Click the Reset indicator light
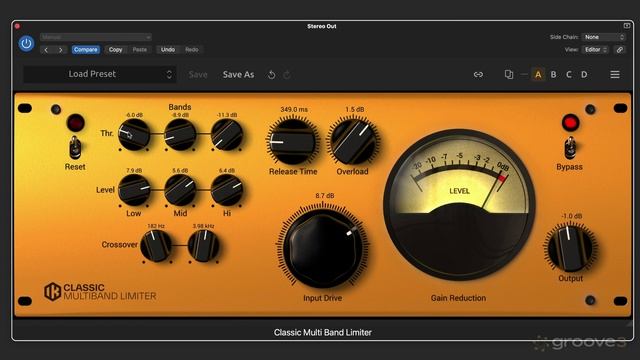Image resolution: width=640 pixels, height=360 pixels. click(75, 122)
